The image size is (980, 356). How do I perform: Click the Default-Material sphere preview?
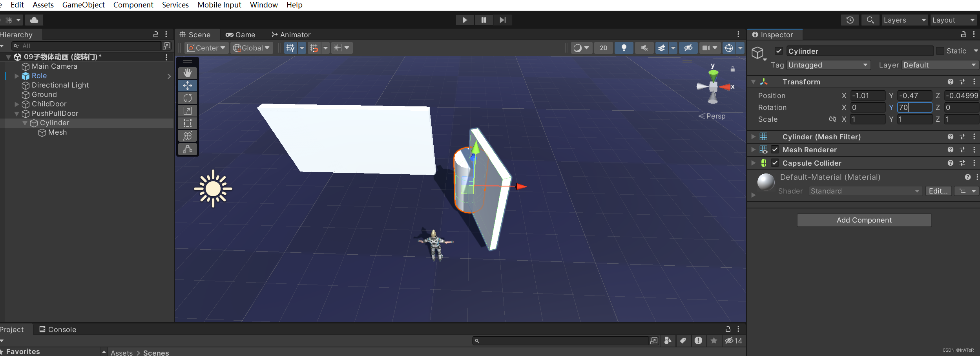765,182
